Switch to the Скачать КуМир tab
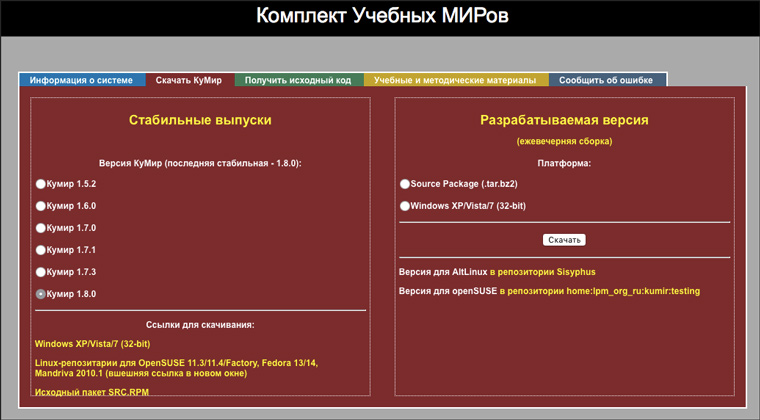Screen dimensions: 760x420 (189, 80)
